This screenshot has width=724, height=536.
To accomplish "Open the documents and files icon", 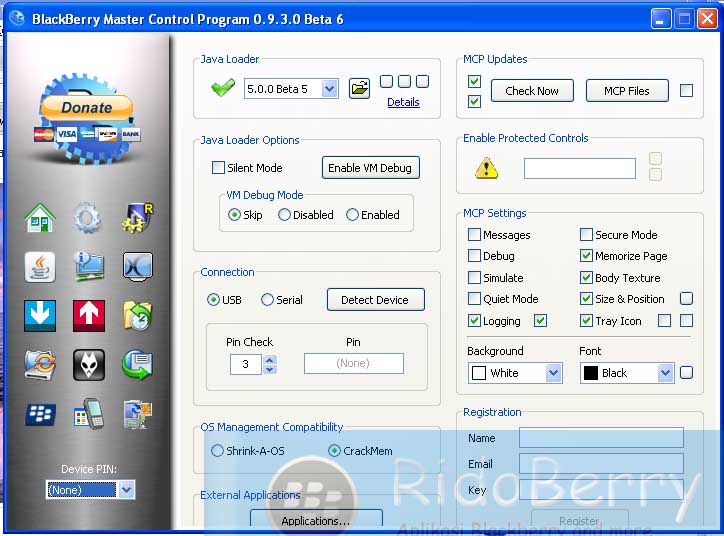I will [x=138, y=414].
